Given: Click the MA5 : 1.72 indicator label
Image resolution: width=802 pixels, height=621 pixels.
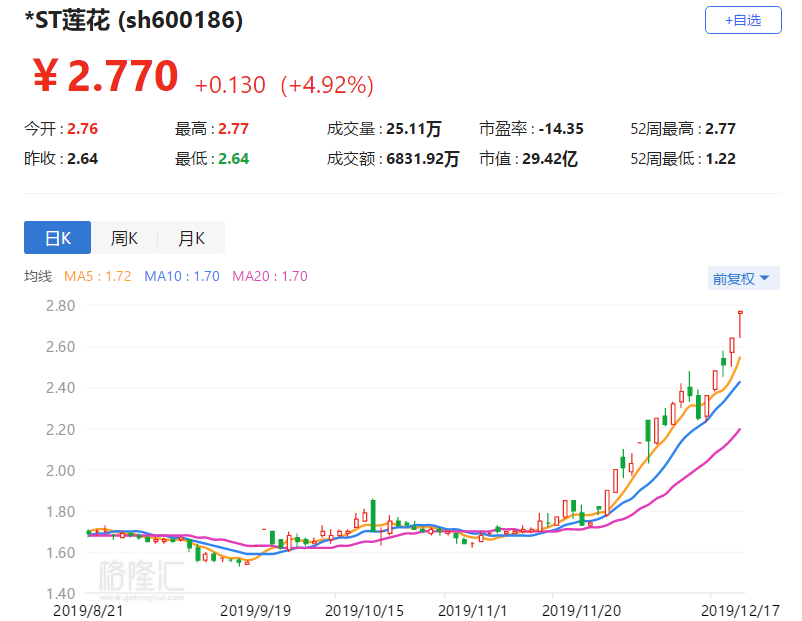Looking at the screenshot, I should [98, 276].
